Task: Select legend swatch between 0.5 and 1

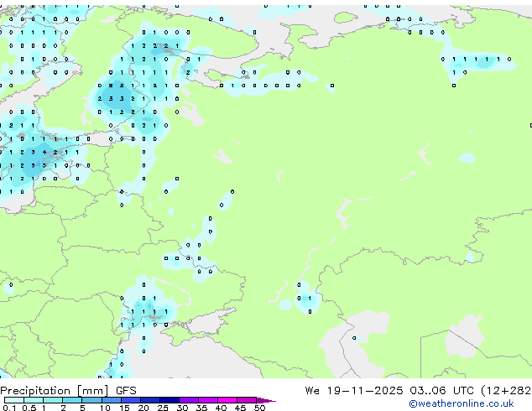Action: pyautogui.click(x=34, y=400)
